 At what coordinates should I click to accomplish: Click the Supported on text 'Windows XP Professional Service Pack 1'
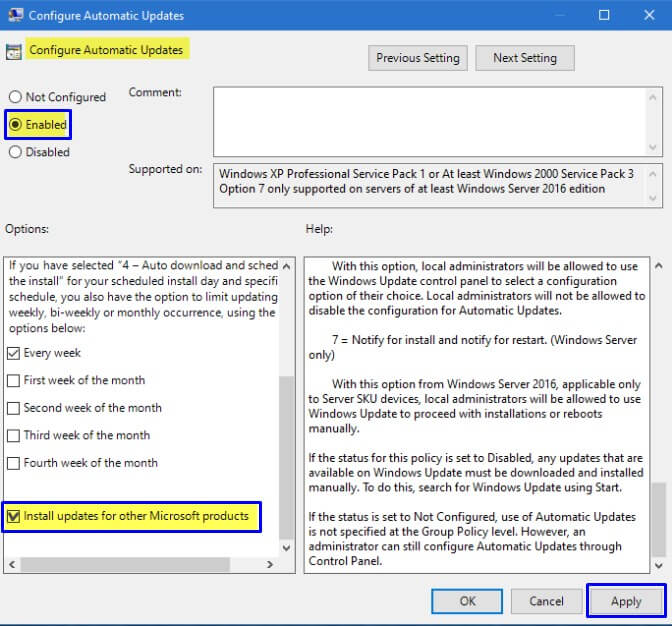pyautogui.click(x=322, y=174)
